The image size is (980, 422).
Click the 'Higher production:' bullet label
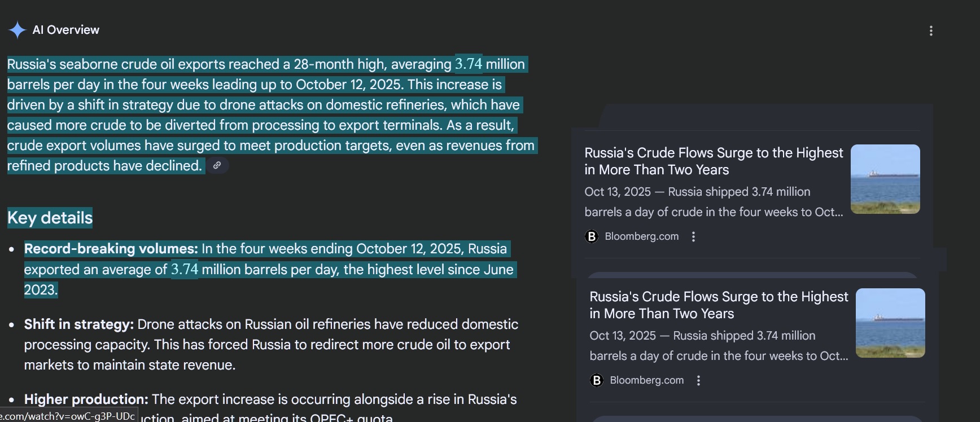pyautogui.click(x=86, y=399)
